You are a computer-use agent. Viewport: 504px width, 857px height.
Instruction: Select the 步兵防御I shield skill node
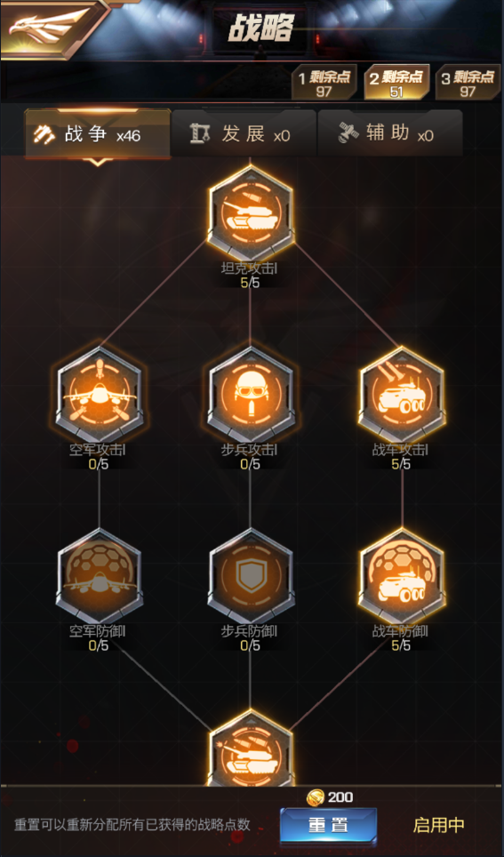tap(251, 576)
